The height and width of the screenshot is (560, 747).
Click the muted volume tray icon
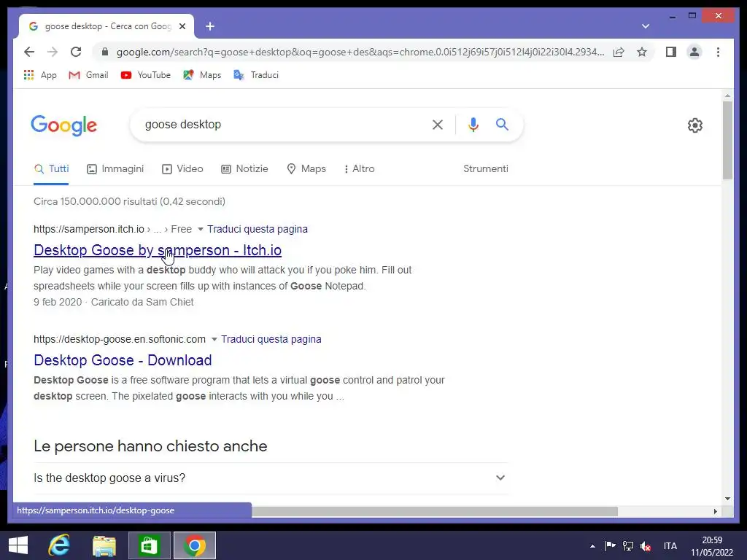coord(646,545)
